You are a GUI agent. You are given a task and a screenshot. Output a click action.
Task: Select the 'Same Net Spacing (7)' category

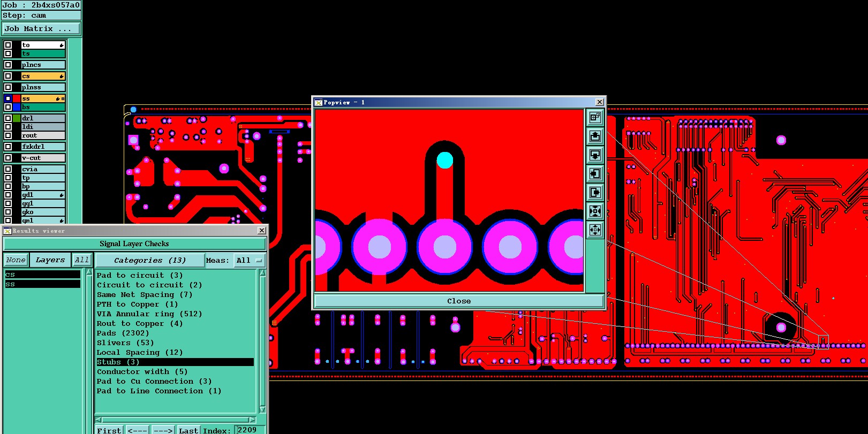coord(145,295)
